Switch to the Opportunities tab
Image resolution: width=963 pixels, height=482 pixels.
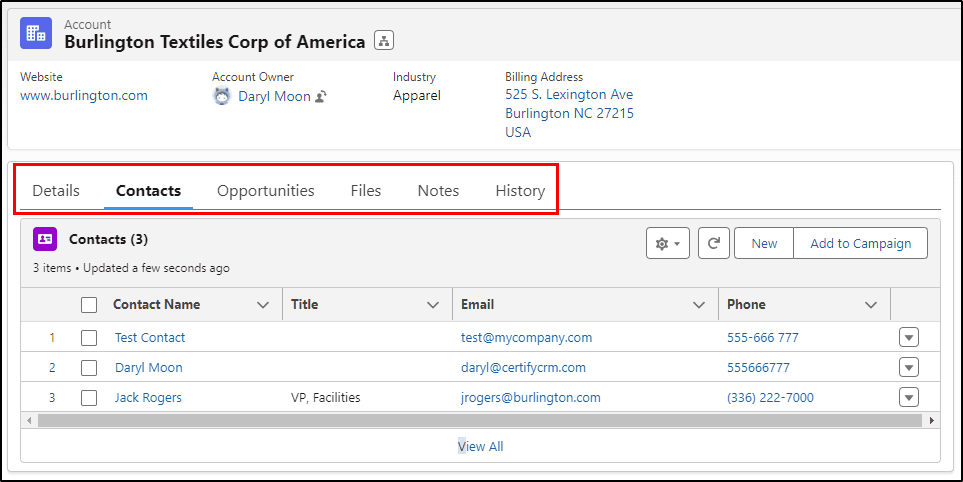point(266,190)
